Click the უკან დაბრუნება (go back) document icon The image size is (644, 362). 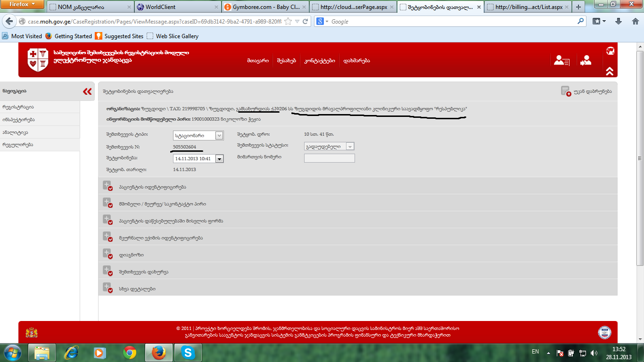click(x=566, y=91)
